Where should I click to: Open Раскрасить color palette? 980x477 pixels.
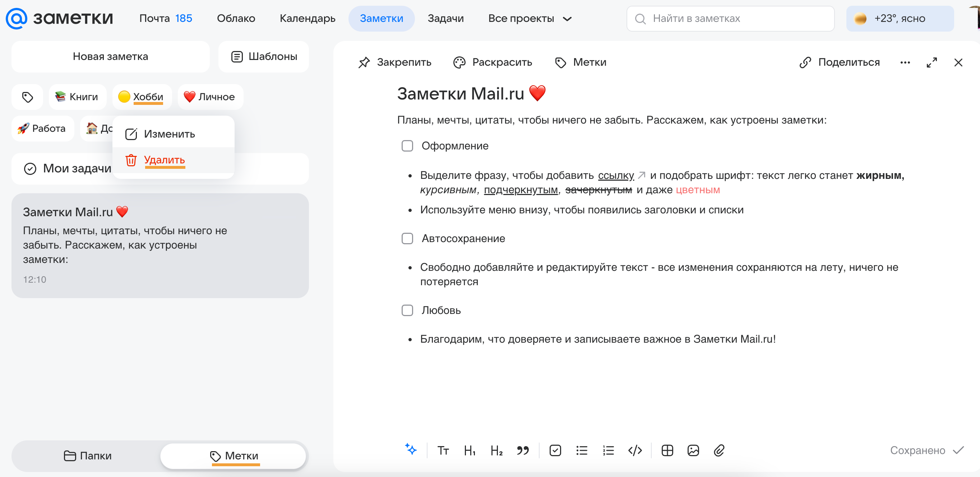493,62
